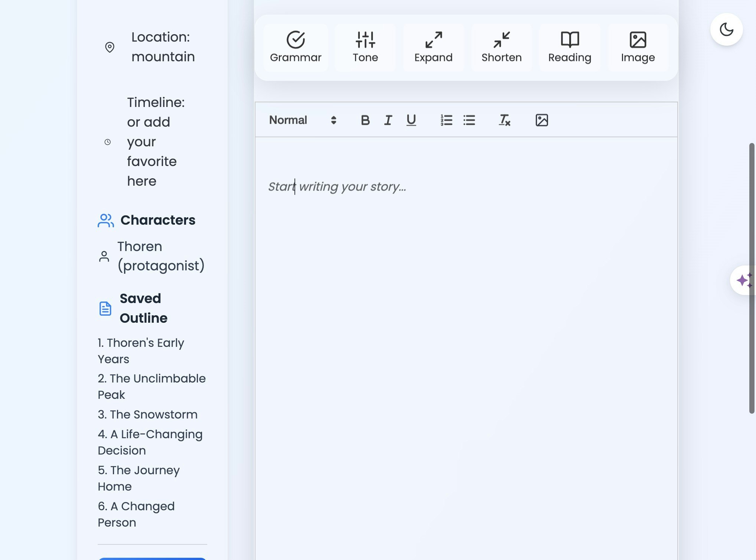The width and height of the screenshot is (756, 560).
Task: Select outline item The Unclimbable Peak
Action: (151, 386)
